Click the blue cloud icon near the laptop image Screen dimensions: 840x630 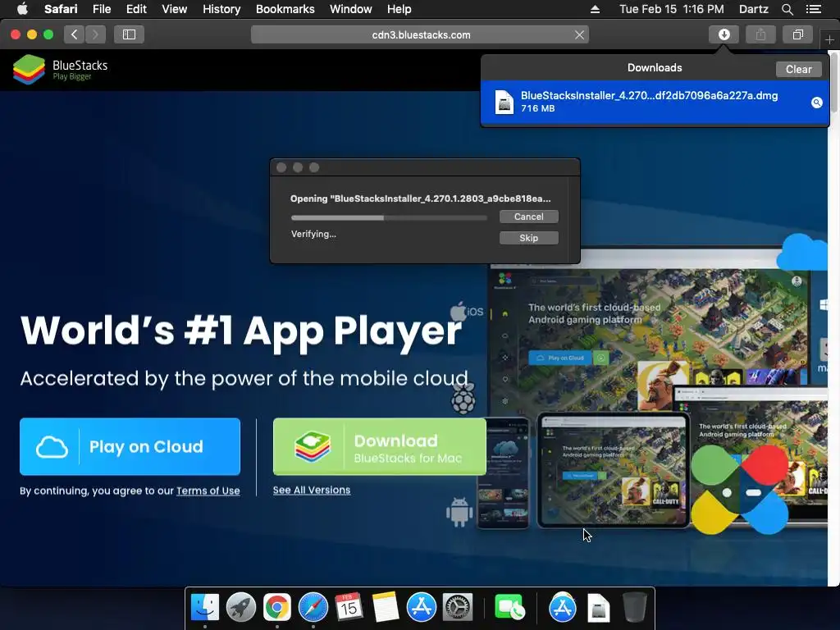(x=802, y=252)
